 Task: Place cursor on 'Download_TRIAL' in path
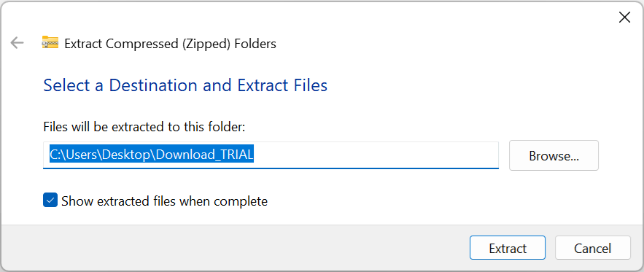click(205, 155)
